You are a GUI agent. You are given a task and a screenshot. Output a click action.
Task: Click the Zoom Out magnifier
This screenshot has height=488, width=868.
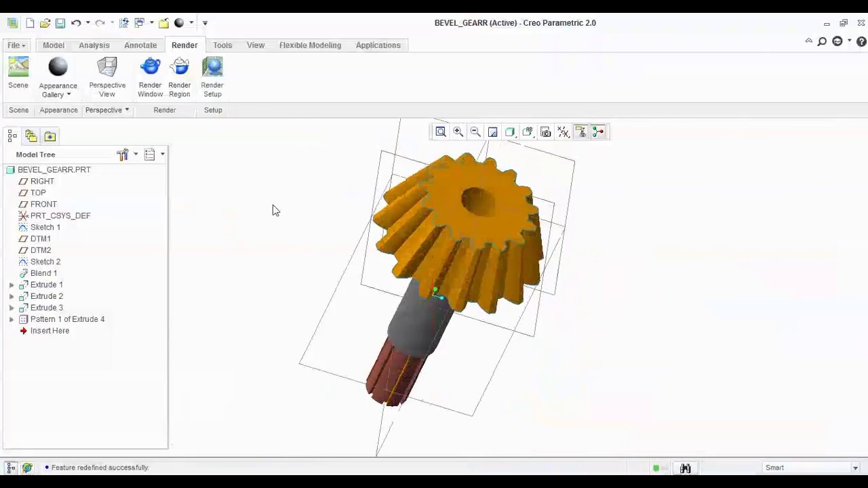pyautogui.click(x=475, y=132)
